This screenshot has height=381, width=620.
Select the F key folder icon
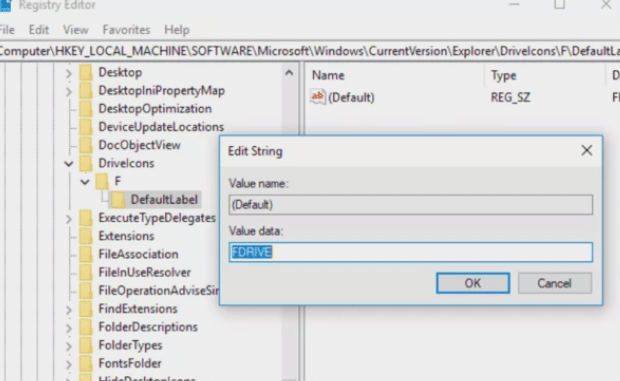102,181
